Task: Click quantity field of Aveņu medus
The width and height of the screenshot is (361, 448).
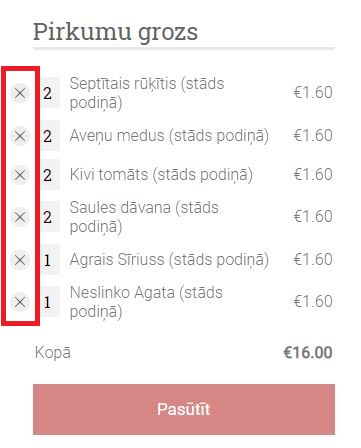Action: [x=50, y=136]
